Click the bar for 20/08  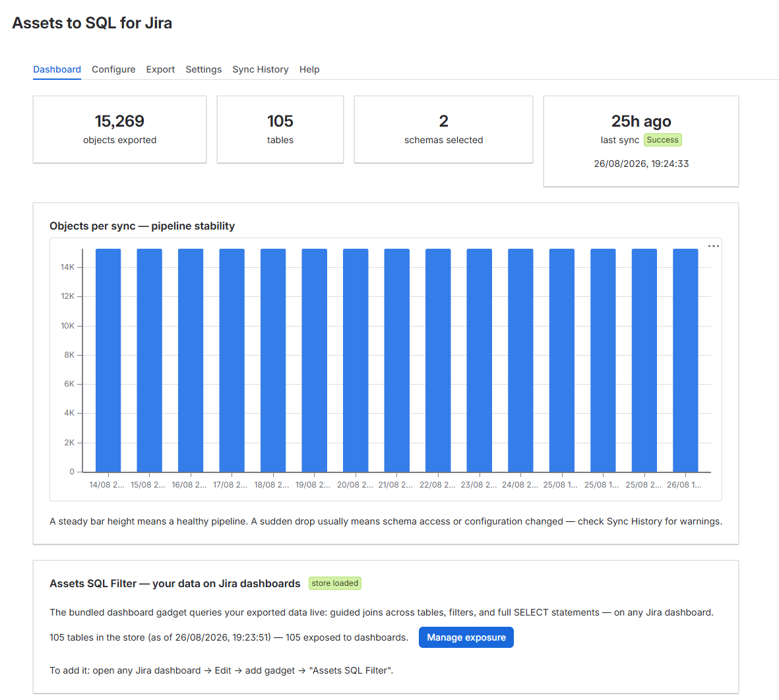click(356, 360)
